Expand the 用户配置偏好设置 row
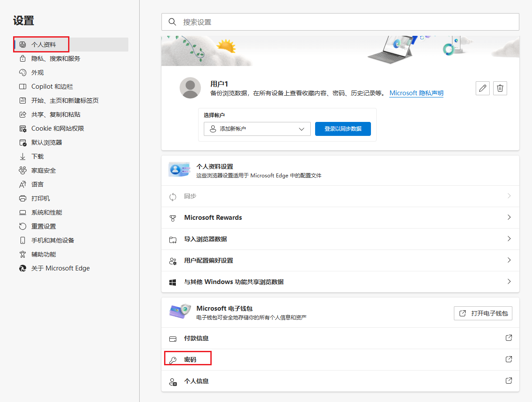Viewport: 532px width, 402px height. 508,260
